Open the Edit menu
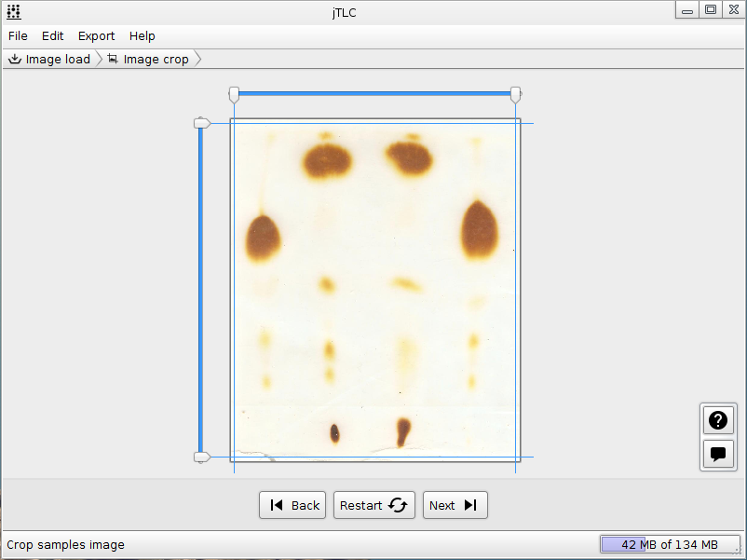Image resolution: width=747 pixels, height=560 pixels. [52, 36]
